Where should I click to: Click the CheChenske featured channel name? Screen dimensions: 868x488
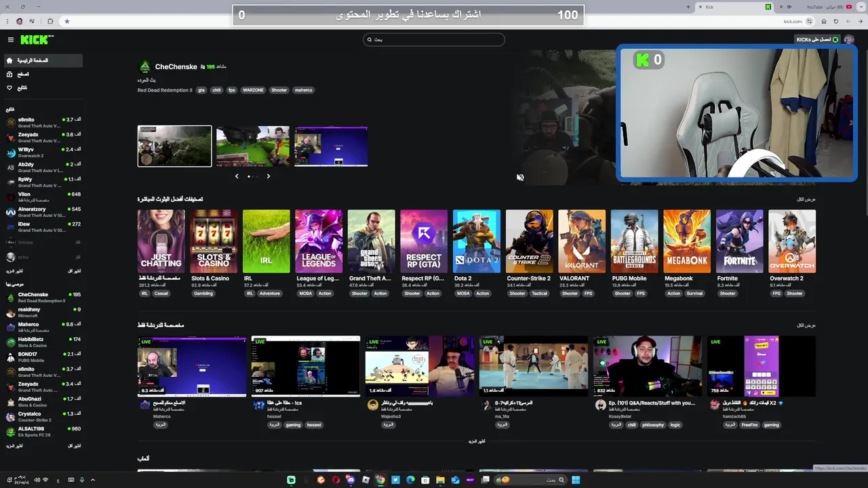[176, 66]
